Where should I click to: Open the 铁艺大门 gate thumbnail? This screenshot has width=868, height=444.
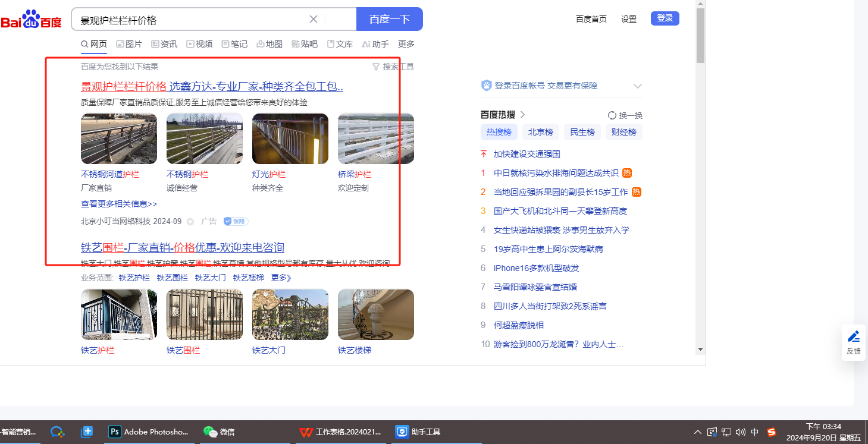click(x=290, y=314)
